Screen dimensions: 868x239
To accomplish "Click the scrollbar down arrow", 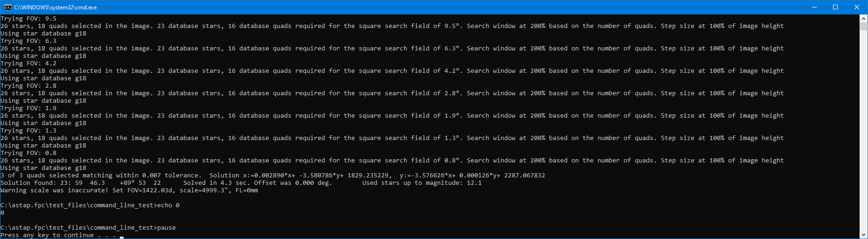I will 863,235.
